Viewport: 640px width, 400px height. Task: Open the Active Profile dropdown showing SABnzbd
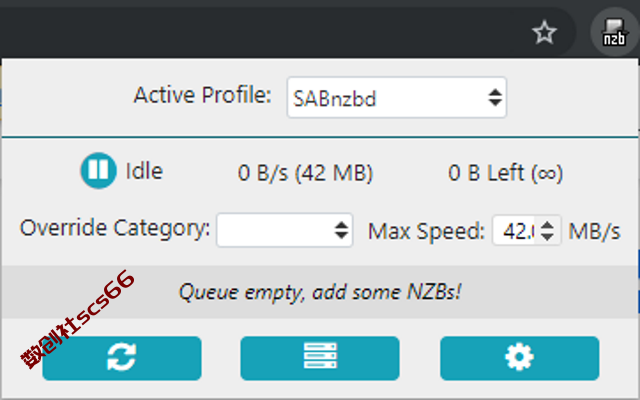click(x=397, y=98)
